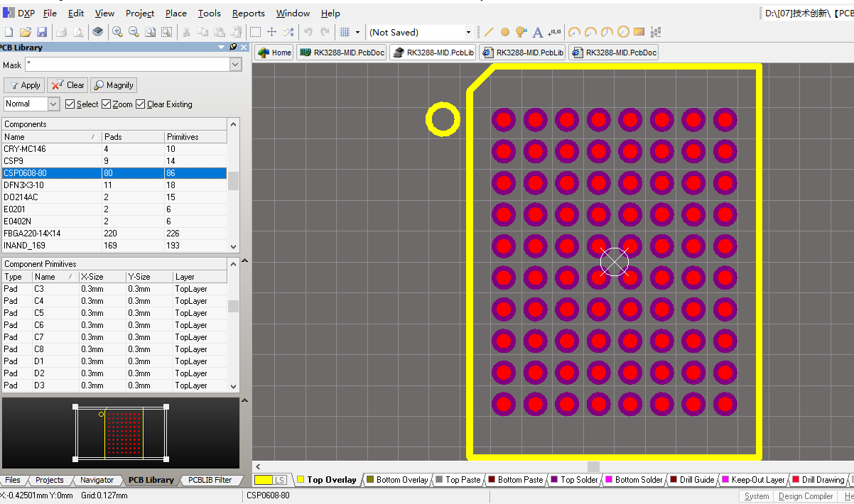Select the Place Coordinate tool

coord(555,32)
